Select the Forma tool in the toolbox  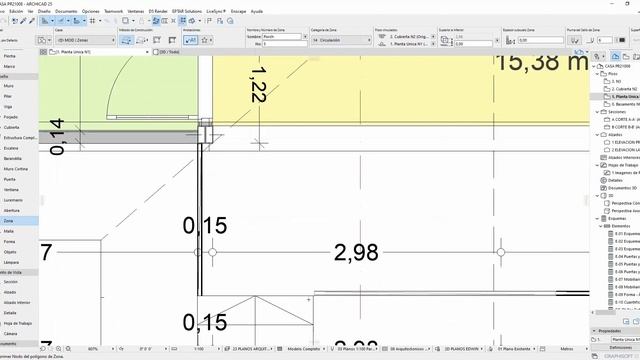(9, 242)
